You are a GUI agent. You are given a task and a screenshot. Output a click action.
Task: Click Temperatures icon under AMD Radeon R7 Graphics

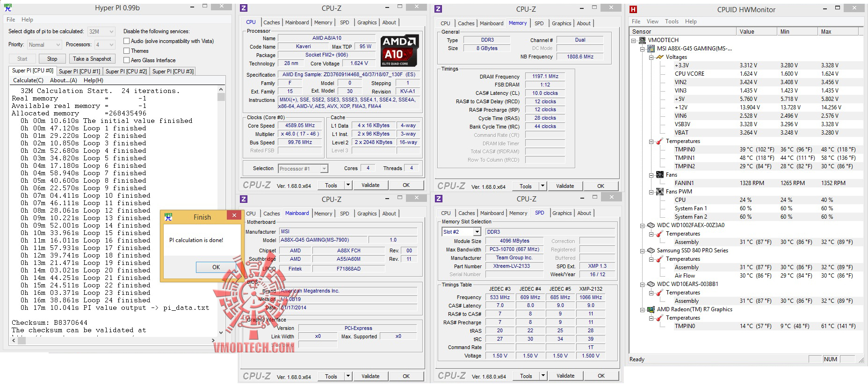[x=659, y=318]
